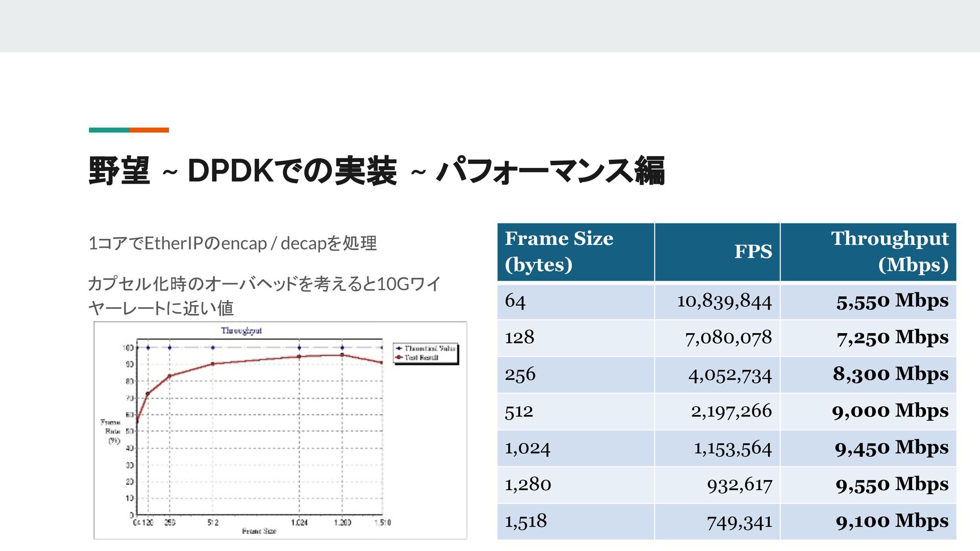The height and width of the screenshot is (551, 980).
Task: Click the 1,280 frame size cell
Action: pos(528,484)
